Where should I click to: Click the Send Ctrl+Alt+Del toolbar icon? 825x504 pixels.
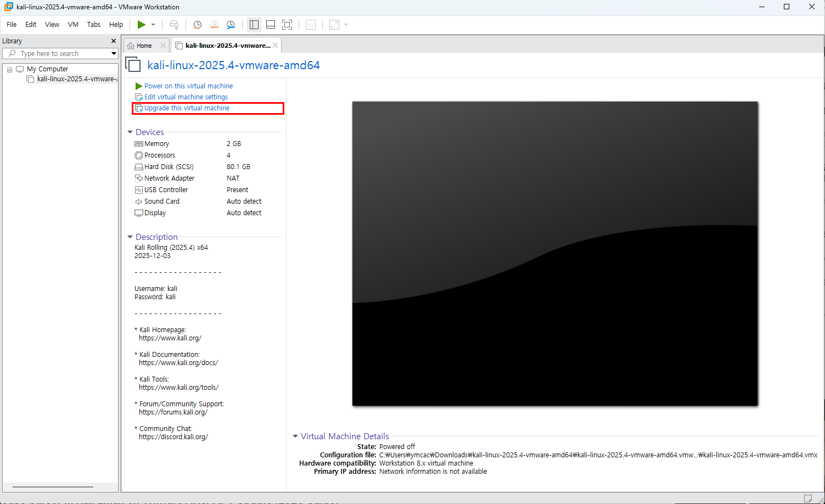pos(174,25)
